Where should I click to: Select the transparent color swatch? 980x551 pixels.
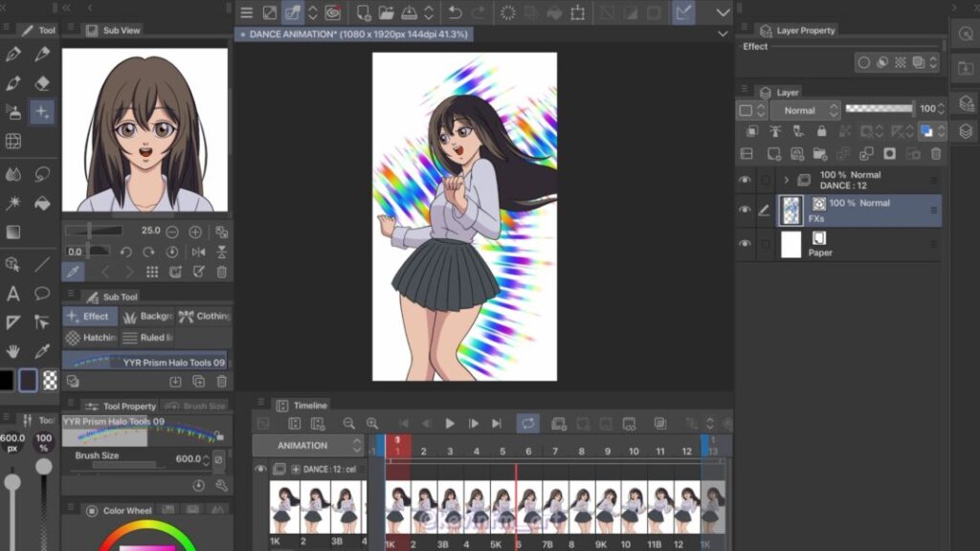(x=50, y=381)
